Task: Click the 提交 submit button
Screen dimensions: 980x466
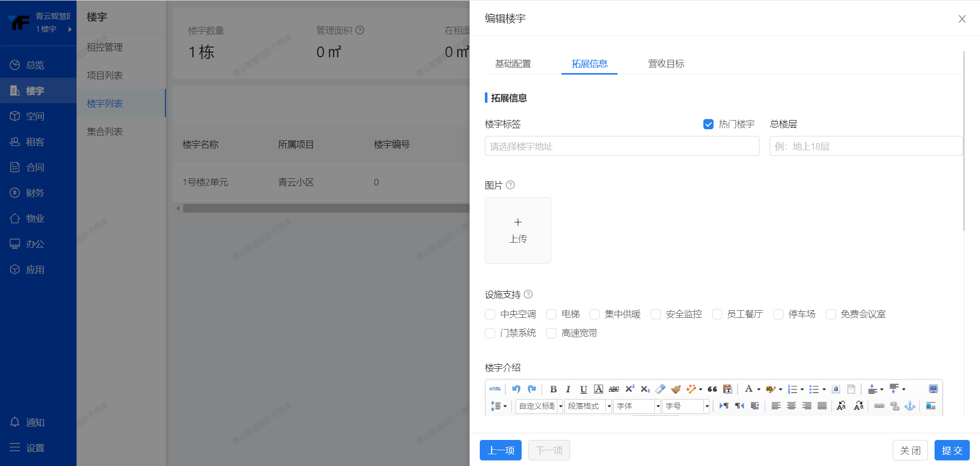Action: [x=952, y=450]
